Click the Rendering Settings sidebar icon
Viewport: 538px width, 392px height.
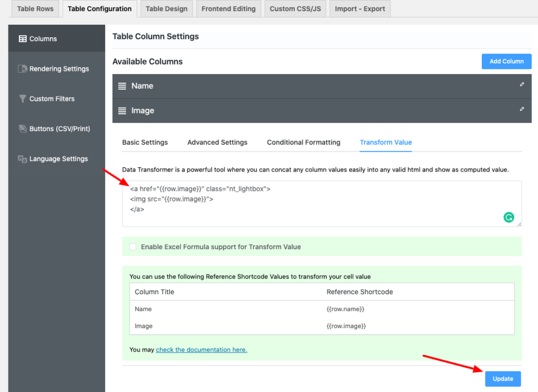[x=23, y=69]
